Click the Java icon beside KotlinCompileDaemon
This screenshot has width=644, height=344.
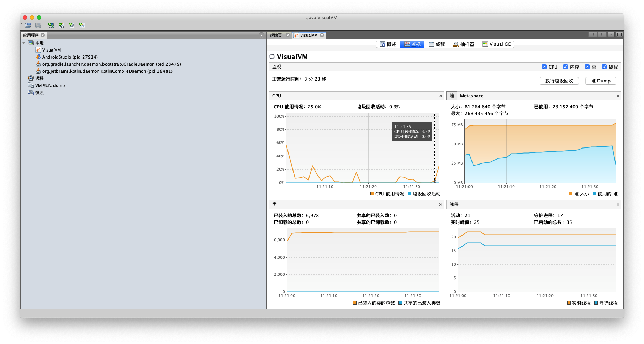pos(38,71)
